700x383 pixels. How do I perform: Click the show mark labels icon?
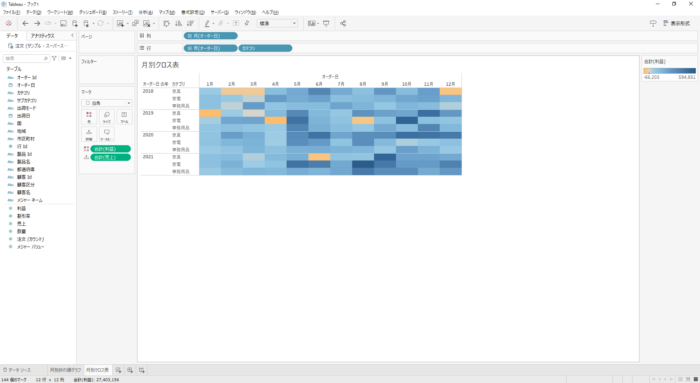236,23
